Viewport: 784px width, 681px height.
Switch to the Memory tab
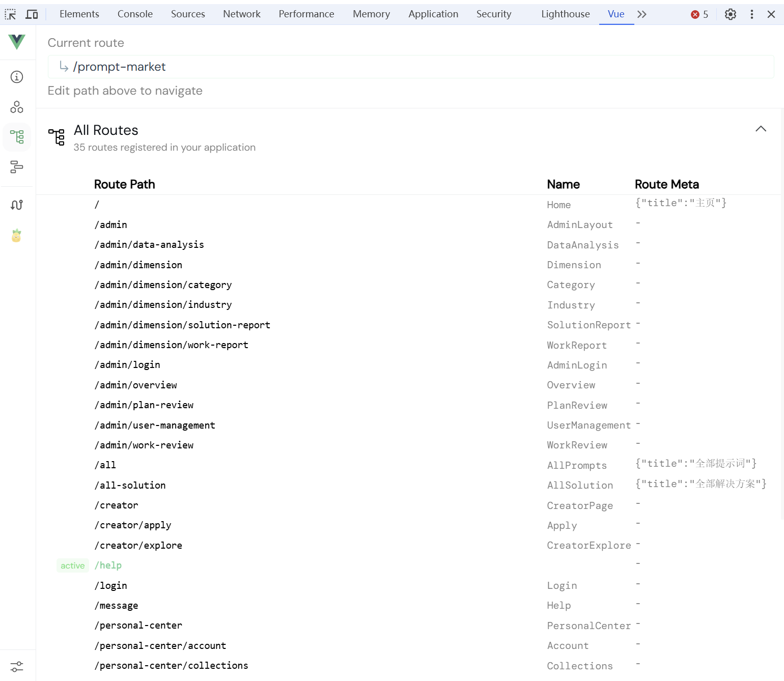pos(371,14)
